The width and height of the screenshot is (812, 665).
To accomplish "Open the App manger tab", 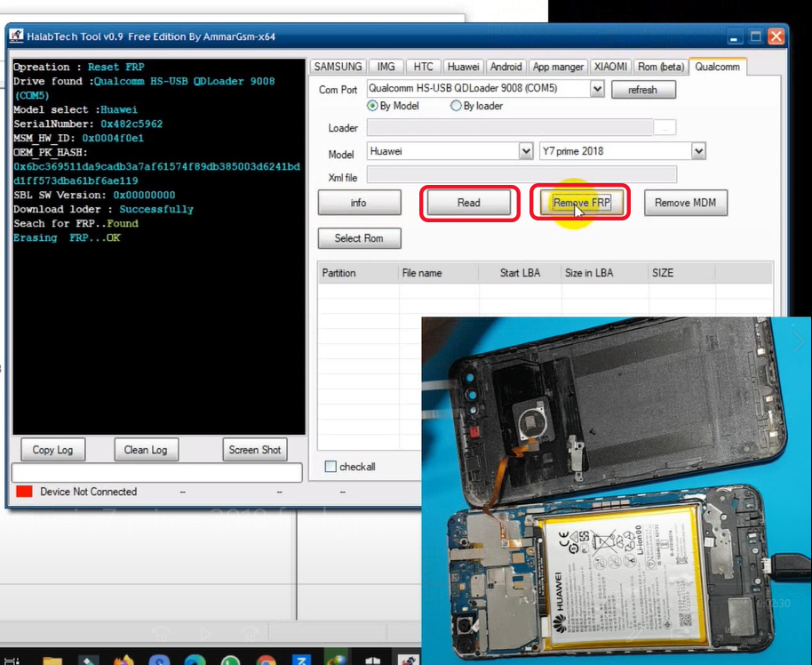I will click(558, 67).
